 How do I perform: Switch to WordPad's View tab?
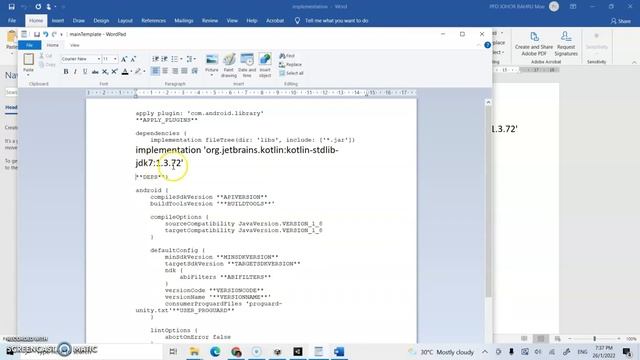coord(75,45)
